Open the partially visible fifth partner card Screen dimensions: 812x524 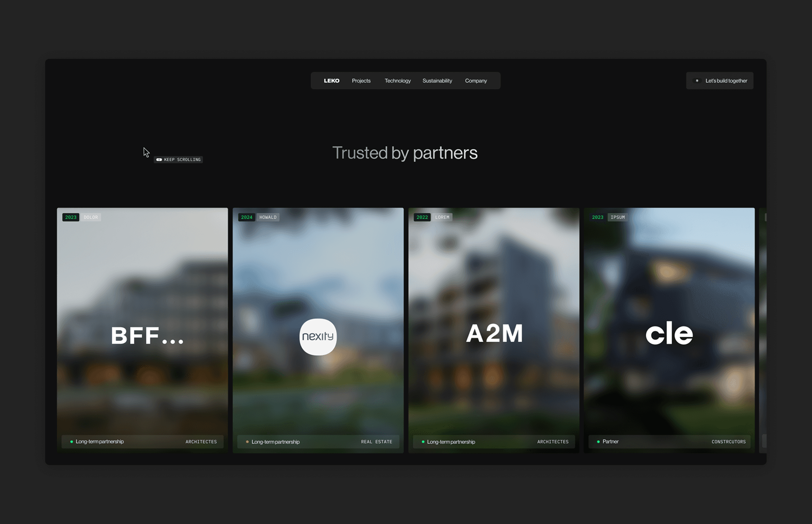pos(763,330)
